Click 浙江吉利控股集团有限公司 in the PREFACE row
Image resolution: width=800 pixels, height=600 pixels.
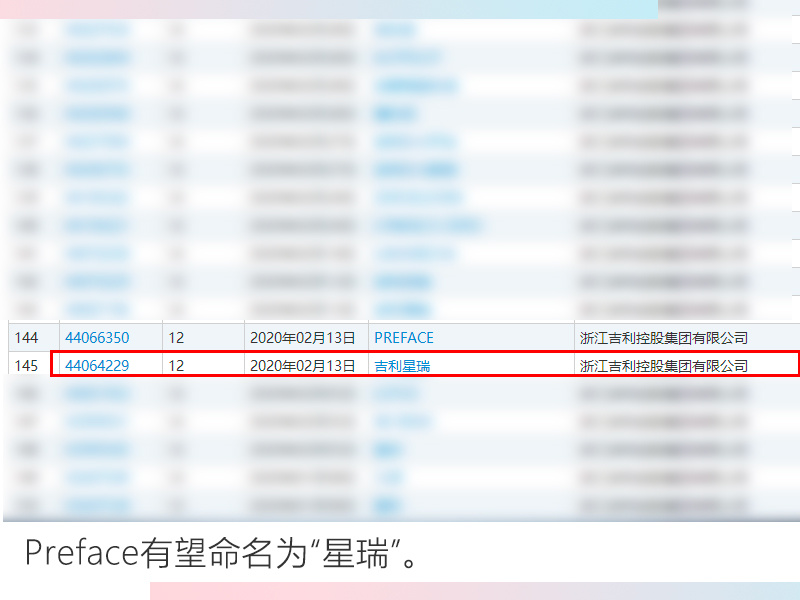tap(664, 338)
